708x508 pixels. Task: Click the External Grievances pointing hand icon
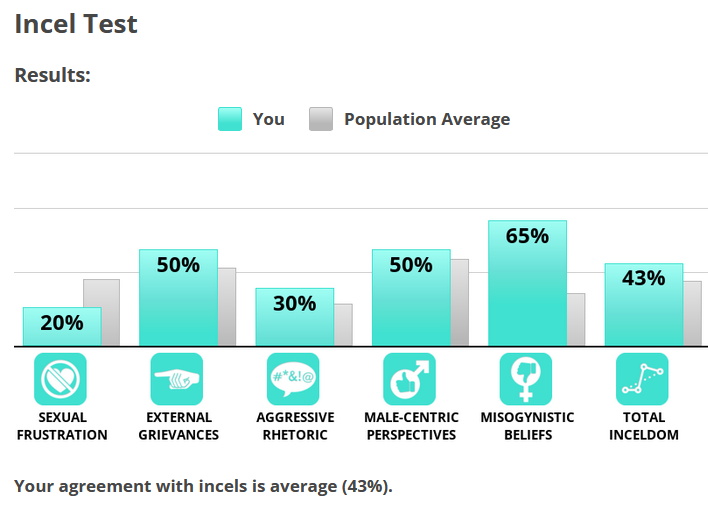(x=177, y=379)
